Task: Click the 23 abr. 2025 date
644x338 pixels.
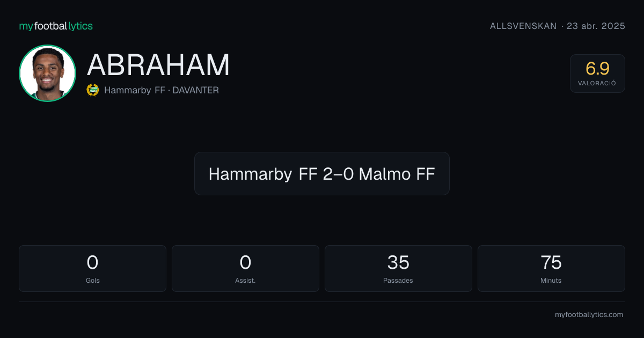Action: pos(596,26)
